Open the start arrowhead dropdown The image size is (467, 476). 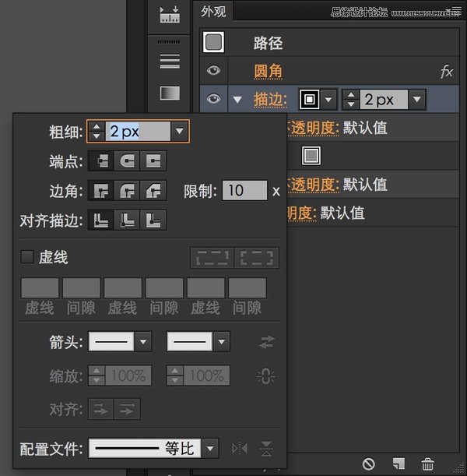coord(143,341)
